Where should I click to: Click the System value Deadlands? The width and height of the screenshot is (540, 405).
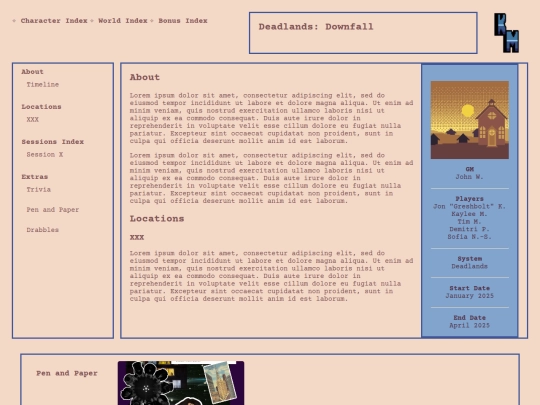pyautogui.click(x=469, y=266)
